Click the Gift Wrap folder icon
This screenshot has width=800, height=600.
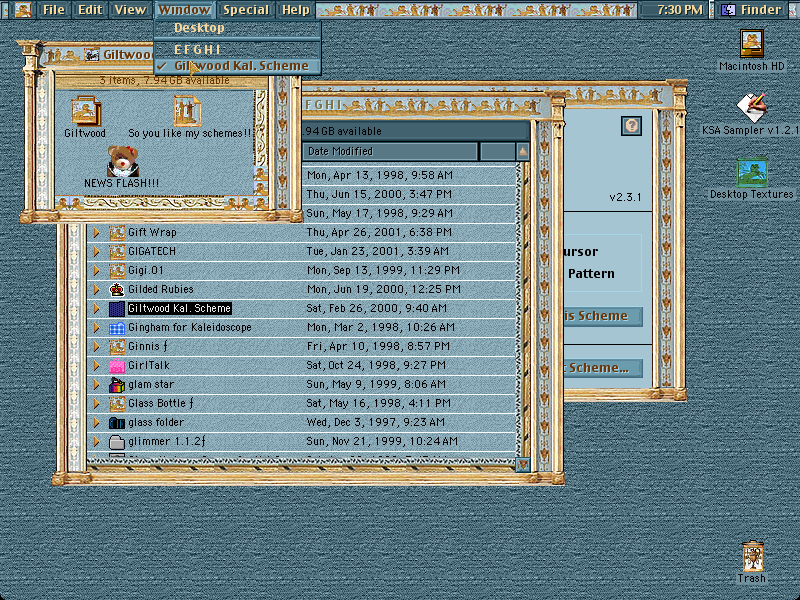pyautogui.click(x=117, y=233)
